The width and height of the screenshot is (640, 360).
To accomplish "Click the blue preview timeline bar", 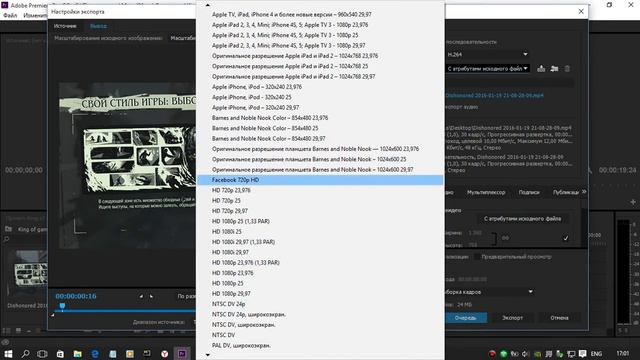I will click(124, 311).
